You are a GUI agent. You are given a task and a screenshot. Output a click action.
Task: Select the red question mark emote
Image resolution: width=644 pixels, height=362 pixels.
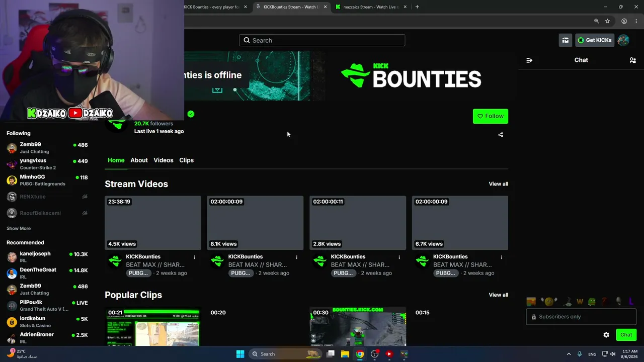(604, 302)
